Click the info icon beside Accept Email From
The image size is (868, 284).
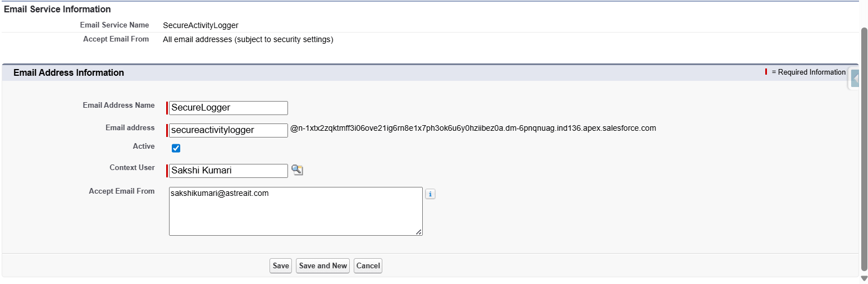click(x=430, y=194)
